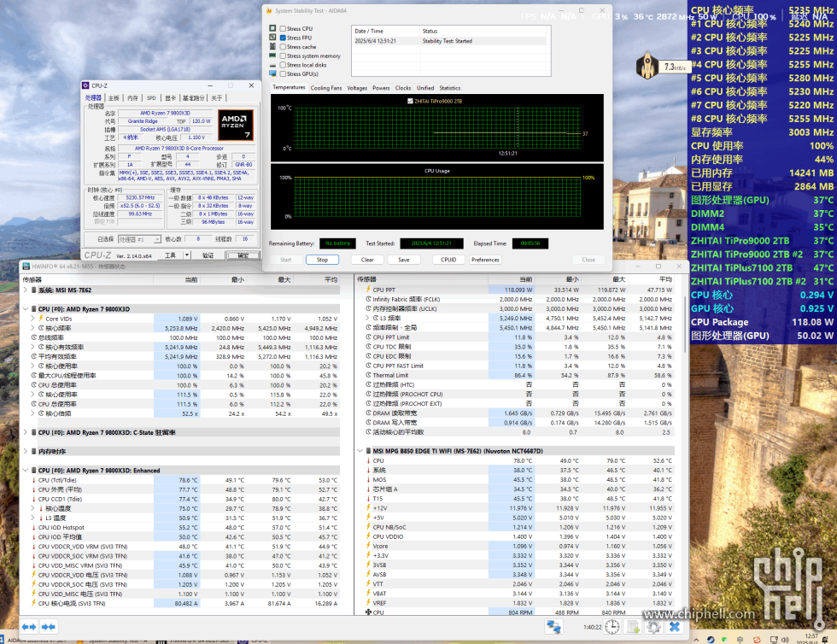Screen dimensions: 837x644
Task: Uncheck Stress FPU checkbox
Action: 283,38
